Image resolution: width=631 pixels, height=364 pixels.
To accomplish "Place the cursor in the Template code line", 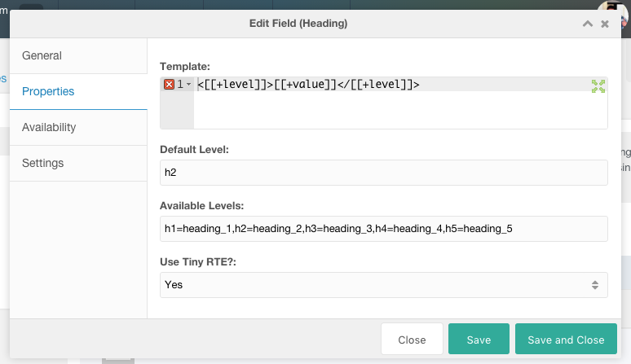I will pyautogui.click(x=308, y=85).
